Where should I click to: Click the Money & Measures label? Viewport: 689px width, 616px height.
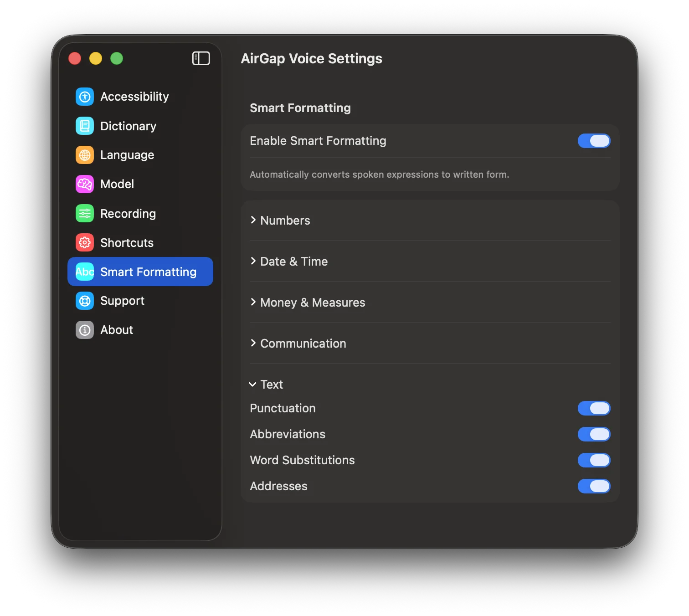[x=313, y=303]
